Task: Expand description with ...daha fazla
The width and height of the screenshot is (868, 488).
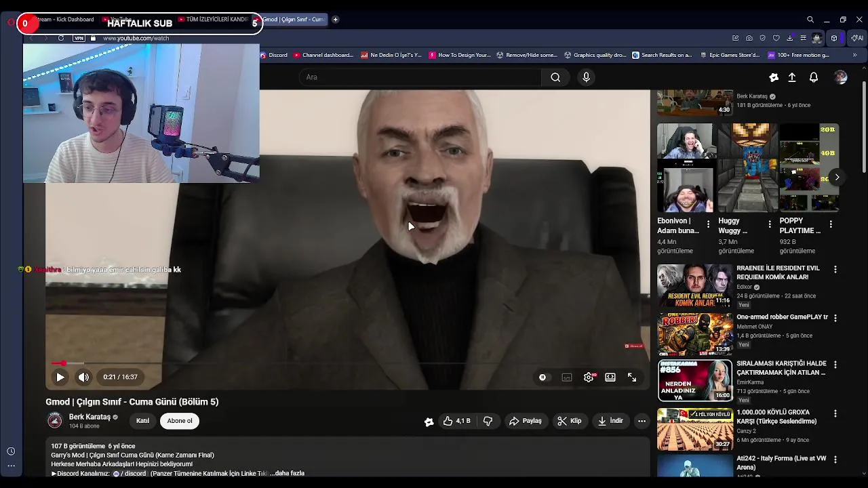Action: (x=287, y=473)
